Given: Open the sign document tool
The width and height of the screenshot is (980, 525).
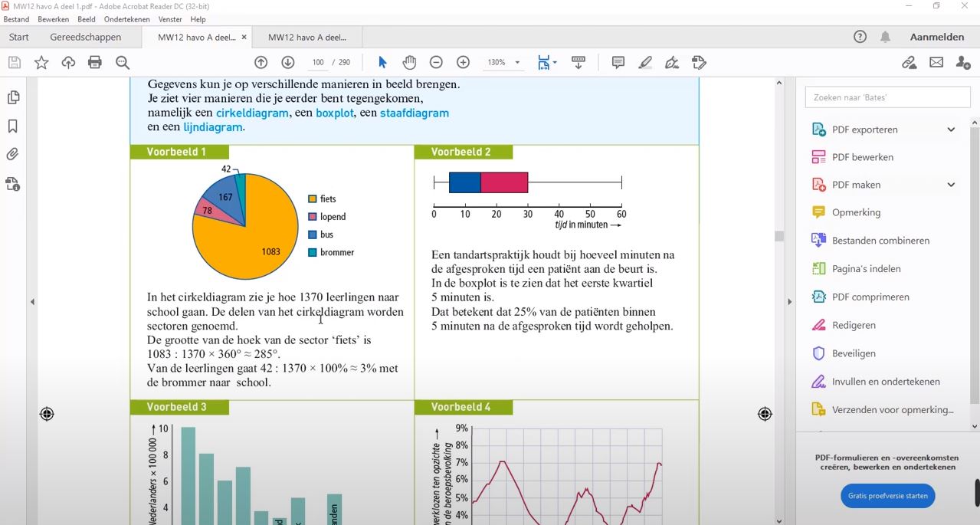Looking at the screenshot, I should click(672, 63).
